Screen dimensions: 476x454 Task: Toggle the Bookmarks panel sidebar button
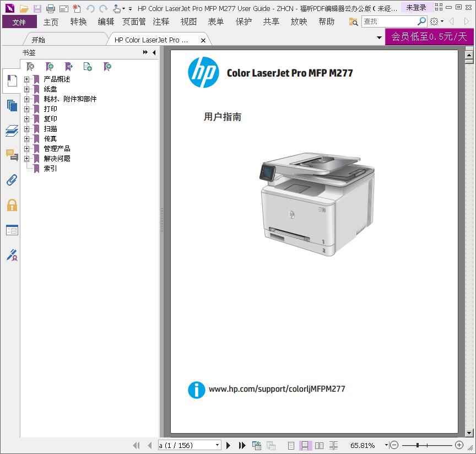12,81
